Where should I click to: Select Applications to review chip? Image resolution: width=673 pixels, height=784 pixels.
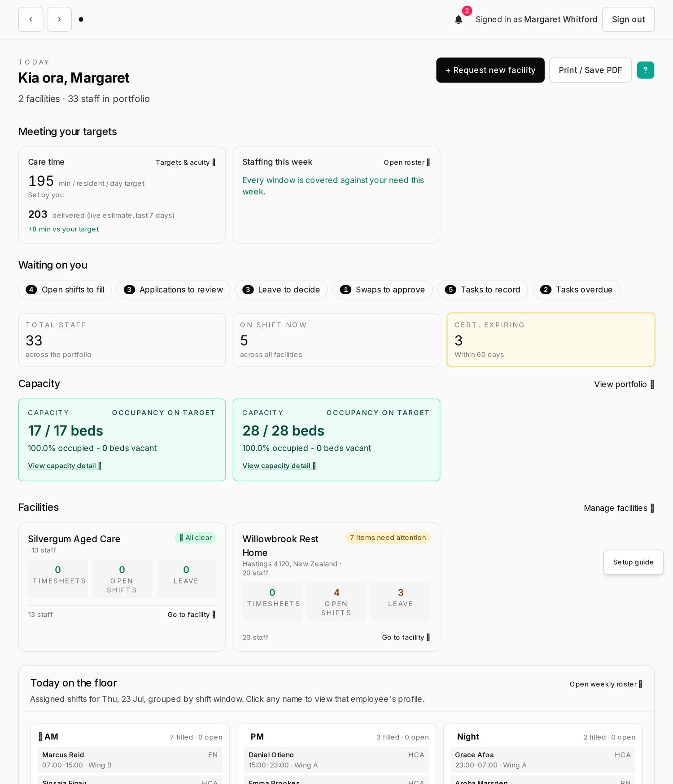click(173, 290)
